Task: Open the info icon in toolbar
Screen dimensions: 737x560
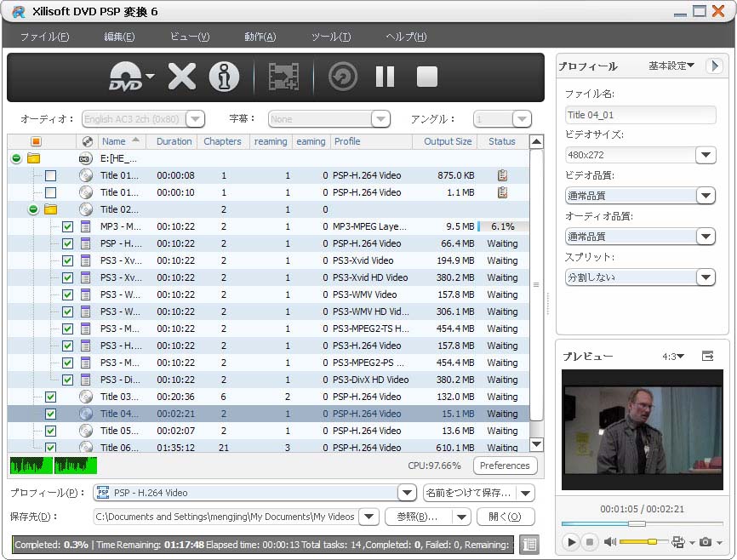Action: [x=225, y=77]
